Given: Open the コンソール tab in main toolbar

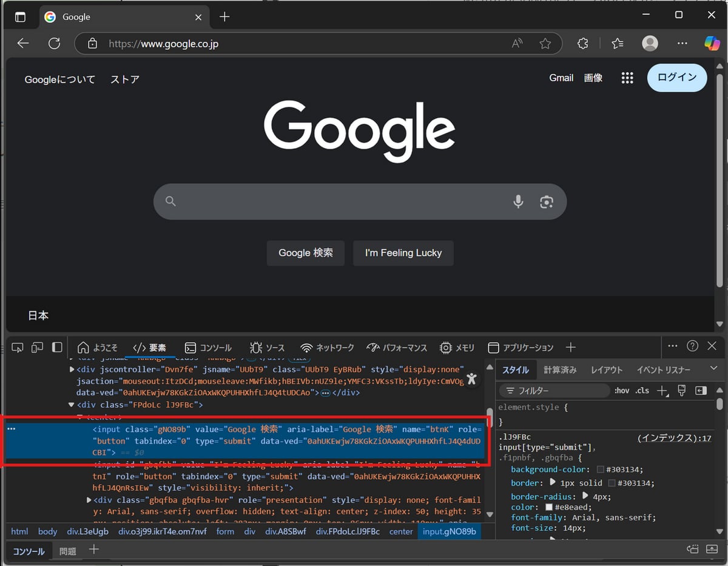Looking at the screenshot, I should 209,348.
